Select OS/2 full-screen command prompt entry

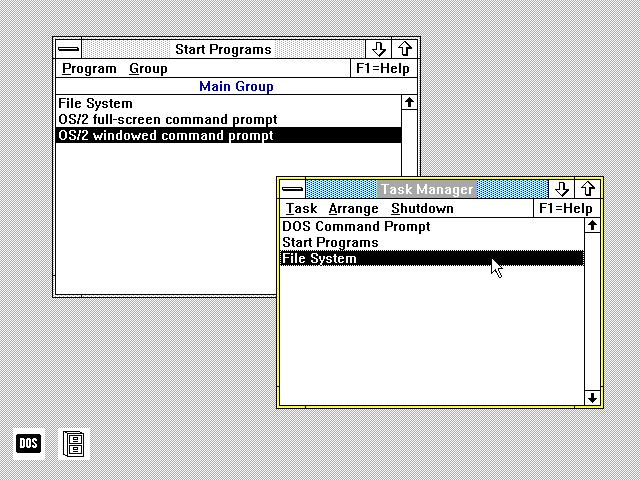[x=229, y=120]
